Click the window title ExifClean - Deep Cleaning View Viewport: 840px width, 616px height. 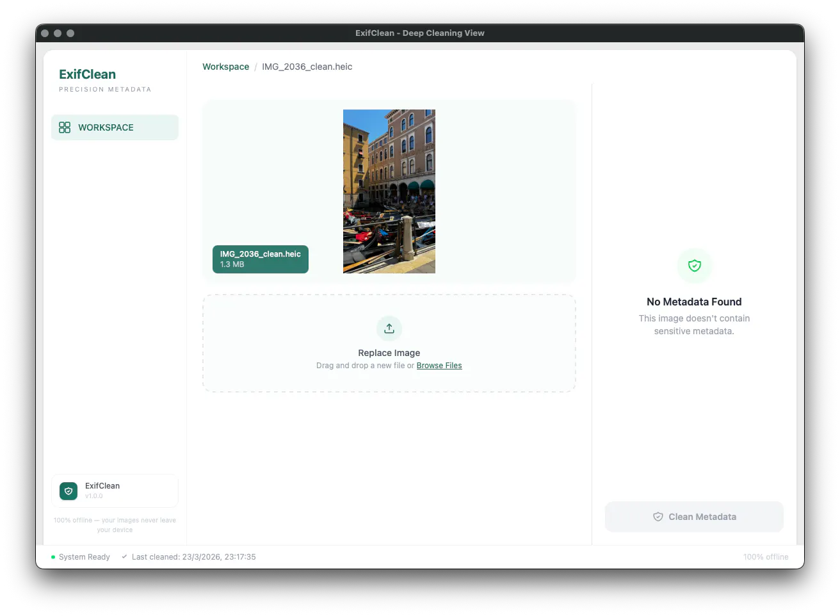[420, 33]
